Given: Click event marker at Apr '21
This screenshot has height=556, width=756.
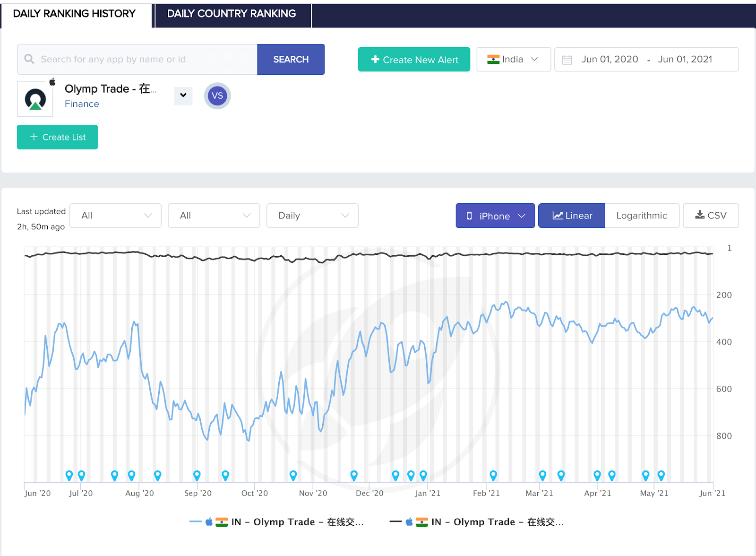Looking at the screenshot, I should [597, 475].
